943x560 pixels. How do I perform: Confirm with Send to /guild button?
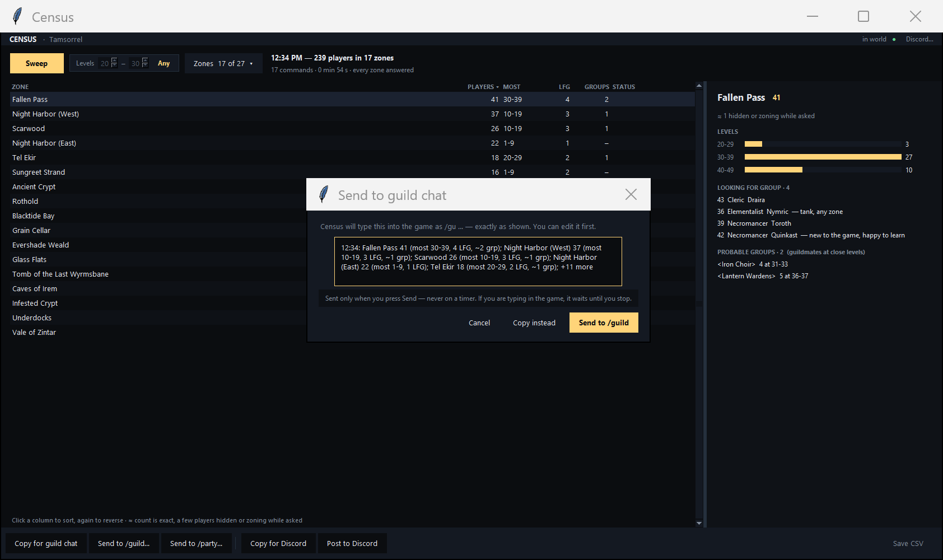tap(604, 323)
